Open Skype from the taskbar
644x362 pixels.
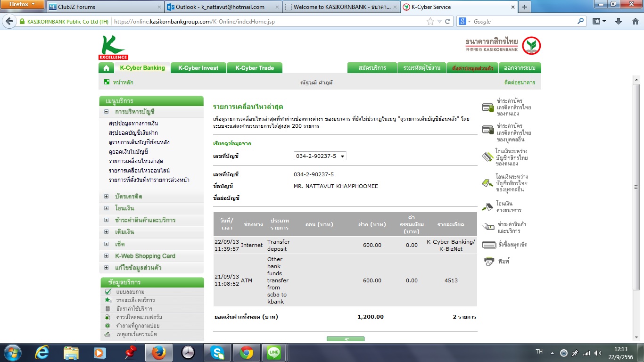217,353
